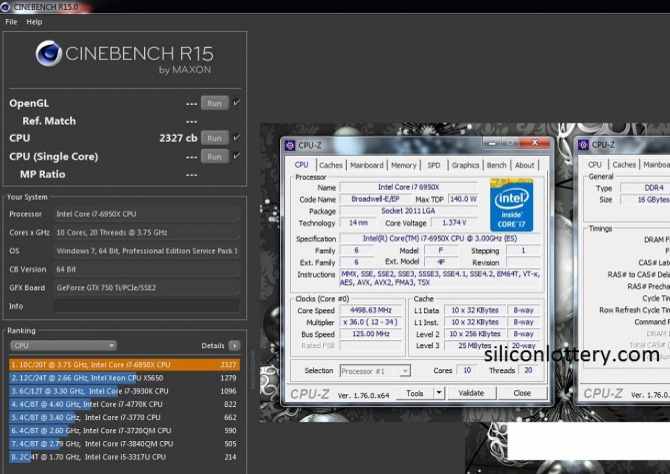Run the OpenGL benchmark
The width and height of the screenshot is (670, 474).
215,103
